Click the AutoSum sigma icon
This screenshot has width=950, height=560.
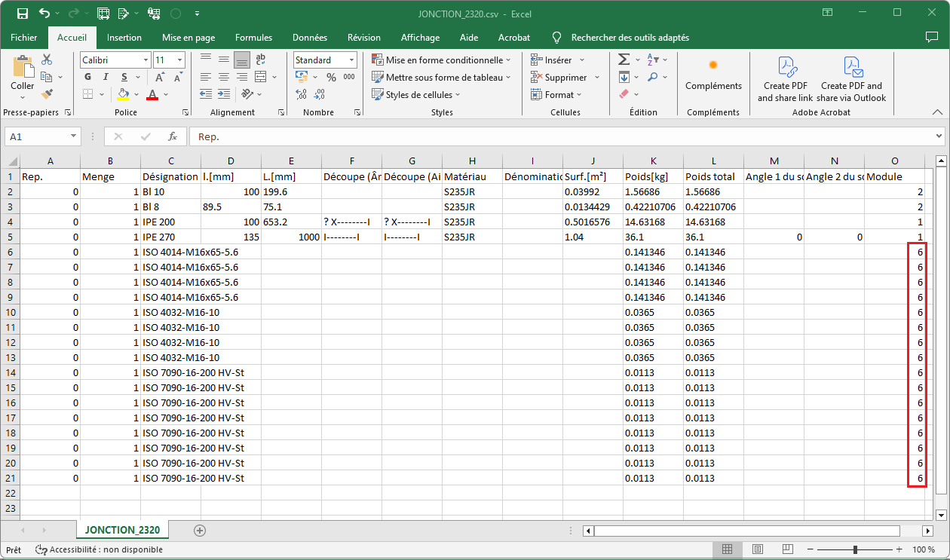point(624,60)
